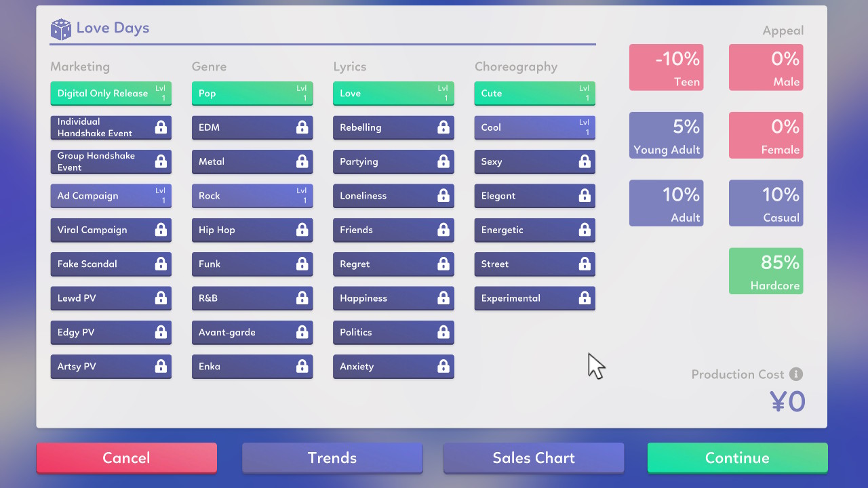Click the dice icon beside Love Days
This screenshot has height=488, width=868.
pos(60,29)
